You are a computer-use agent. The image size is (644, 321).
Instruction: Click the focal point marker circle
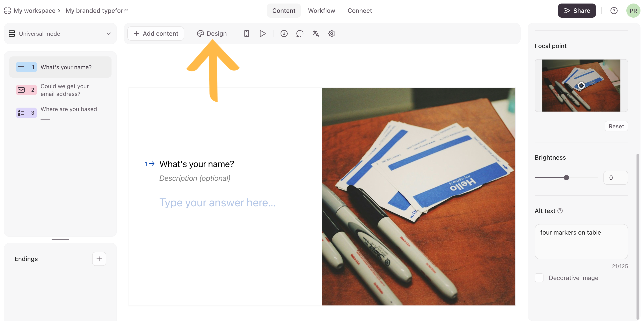point(581,86)
